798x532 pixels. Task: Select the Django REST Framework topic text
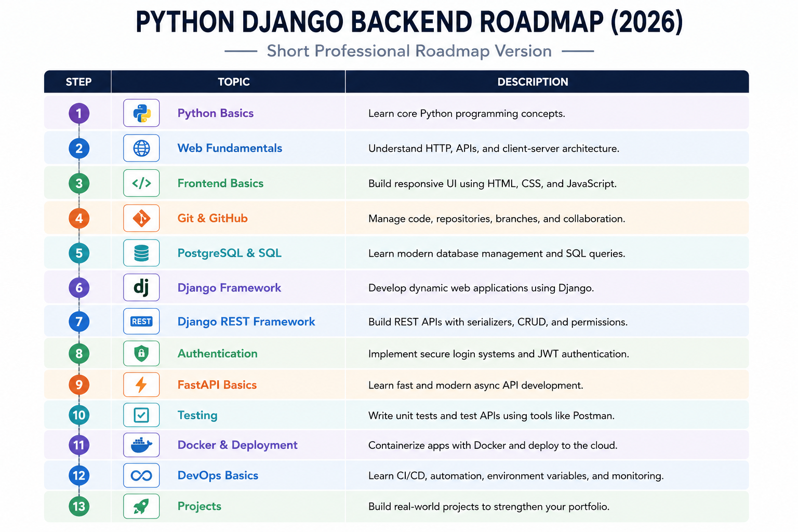(246, 322)
